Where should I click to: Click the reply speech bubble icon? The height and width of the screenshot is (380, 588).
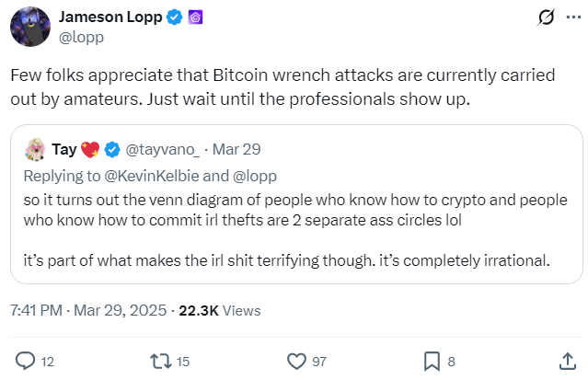click(26, 361)
